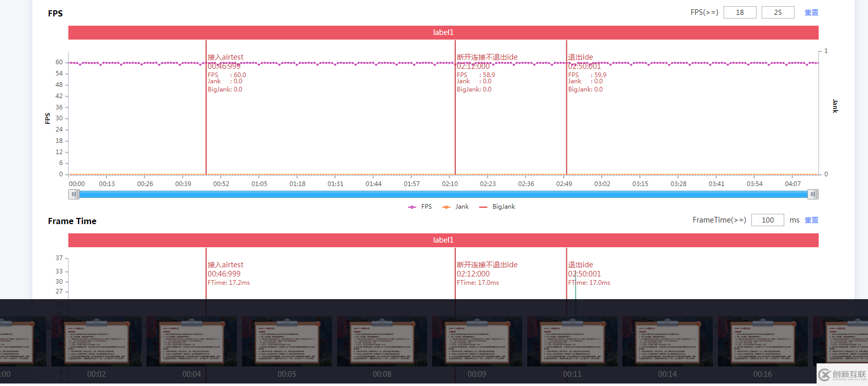Toggle the BigJank legend series

[497, 207]
